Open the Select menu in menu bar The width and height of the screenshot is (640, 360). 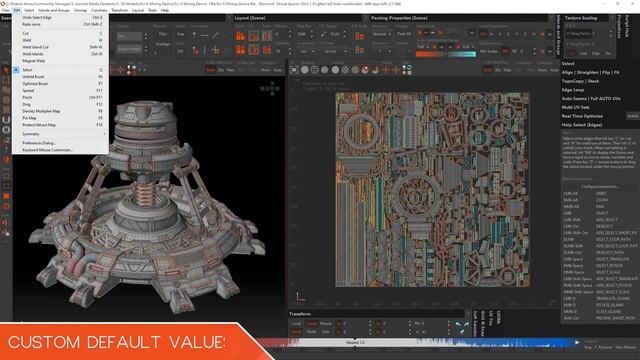(x=29, y=10)
